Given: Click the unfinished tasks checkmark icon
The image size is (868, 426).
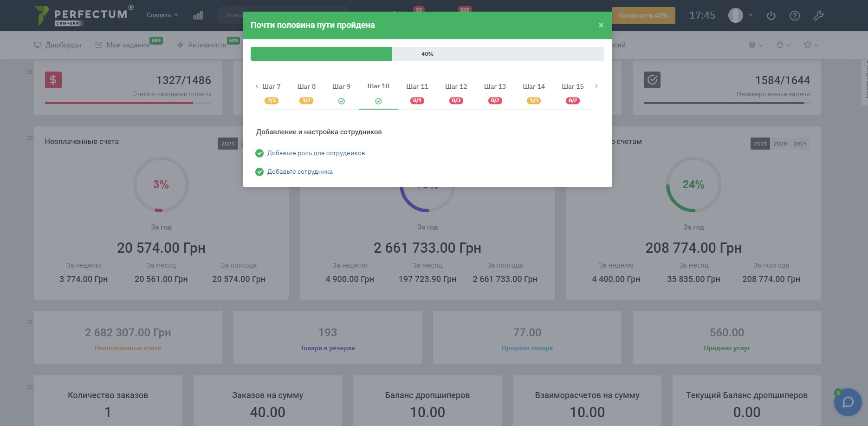Looking at the screenshot, I should pyautogui.click(x=652, y=80).
